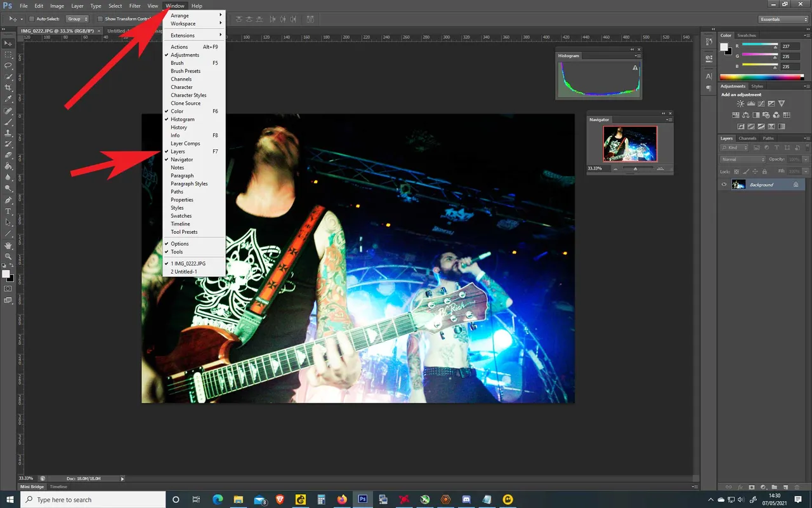The height and width of the screenshot is (508, 812).
Task: Choose History from the Window menu
Action: 179,128
